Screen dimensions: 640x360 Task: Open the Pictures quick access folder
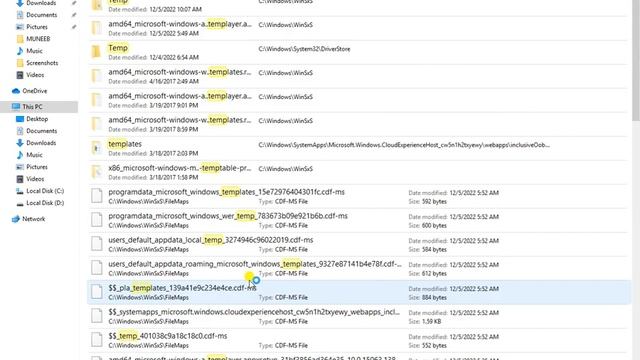pyautogui.click(x=37, y=27)
